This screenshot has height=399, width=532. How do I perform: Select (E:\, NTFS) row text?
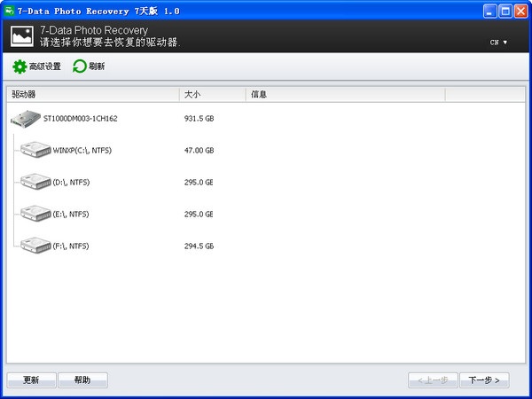pos(71,214)
